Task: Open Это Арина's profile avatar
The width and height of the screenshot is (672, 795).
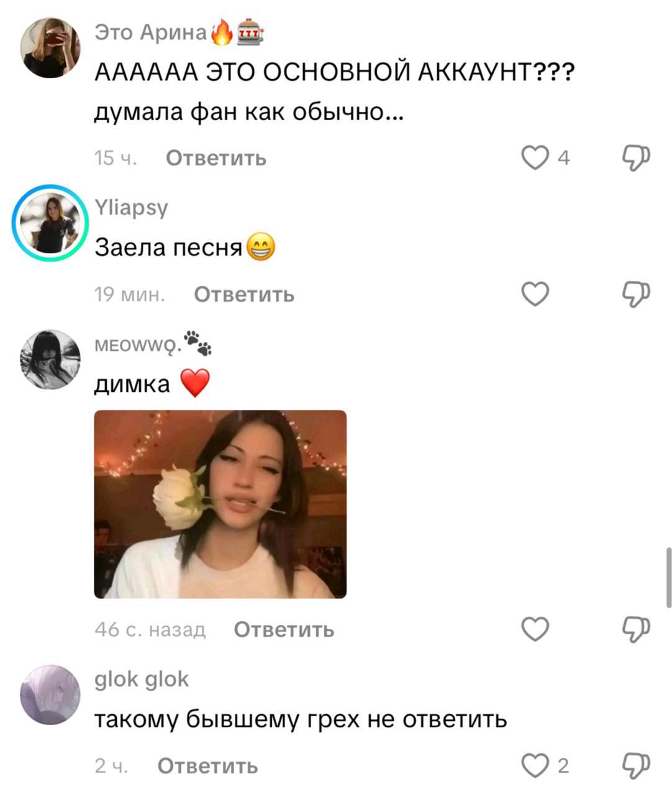Action: [50, 48]
